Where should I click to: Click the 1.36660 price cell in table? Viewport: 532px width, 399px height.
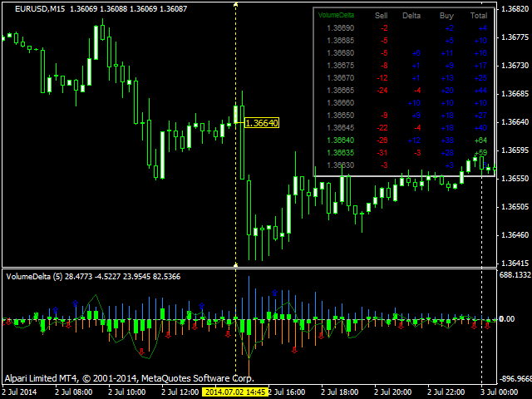click(340, 103)
